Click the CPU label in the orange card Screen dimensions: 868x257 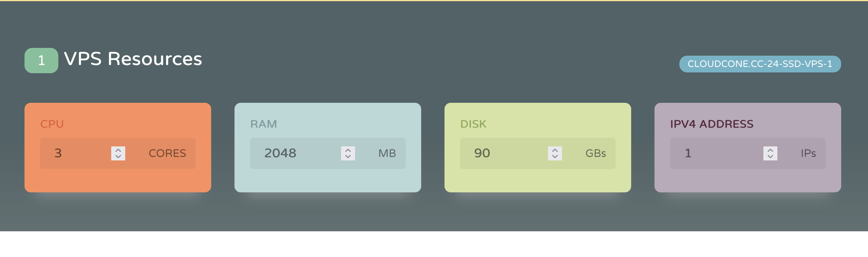pyautogui.click(x=52, y=124)
